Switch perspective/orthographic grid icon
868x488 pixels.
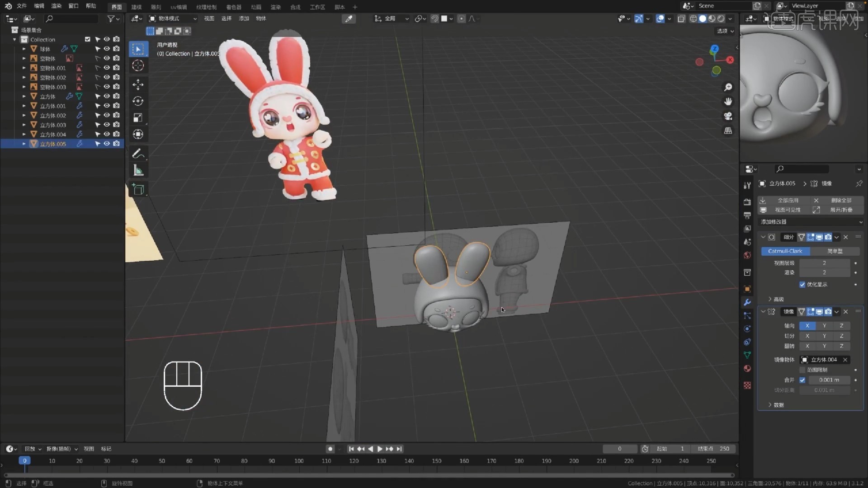728,131
